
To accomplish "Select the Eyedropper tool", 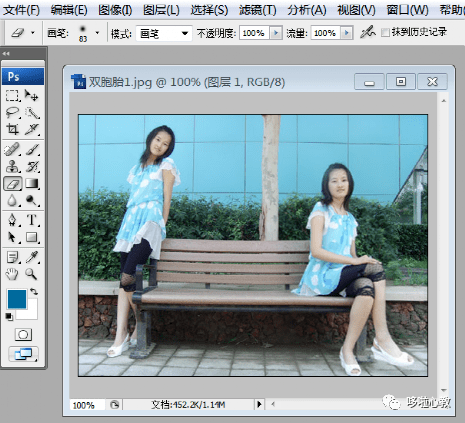I will point(32,257).
